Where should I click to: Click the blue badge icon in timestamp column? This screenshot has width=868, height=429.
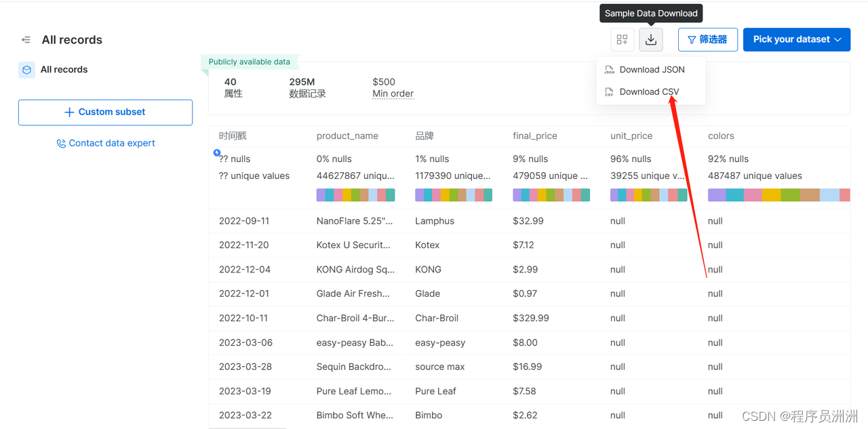[217, 153]
